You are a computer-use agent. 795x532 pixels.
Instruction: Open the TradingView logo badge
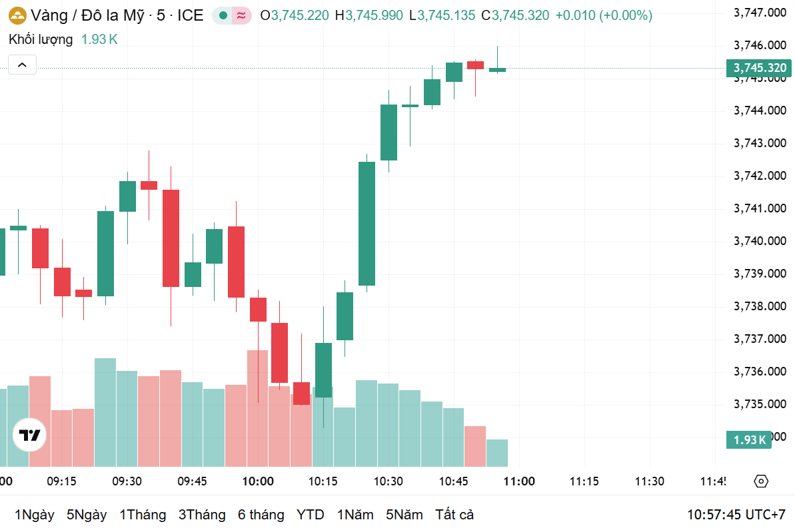pos(29,435)
